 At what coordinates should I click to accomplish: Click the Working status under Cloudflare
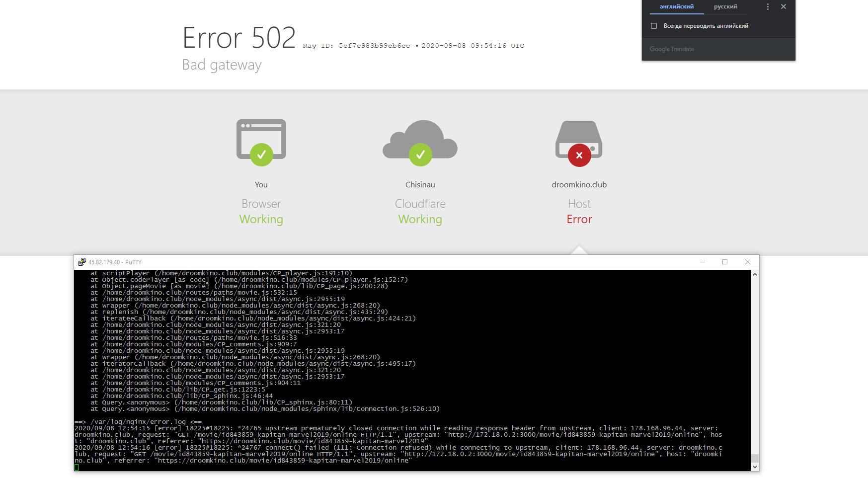420,220
